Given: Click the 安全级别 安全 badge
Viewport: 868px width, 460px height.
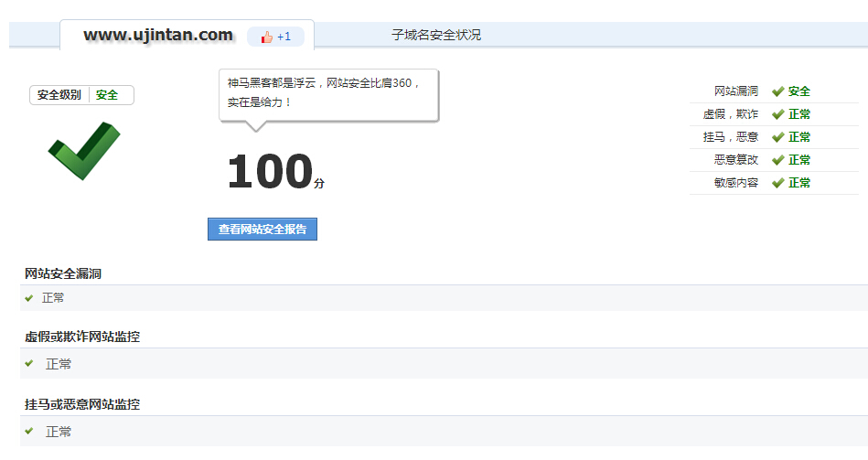Looking at the screenshot, I should 81,95.
